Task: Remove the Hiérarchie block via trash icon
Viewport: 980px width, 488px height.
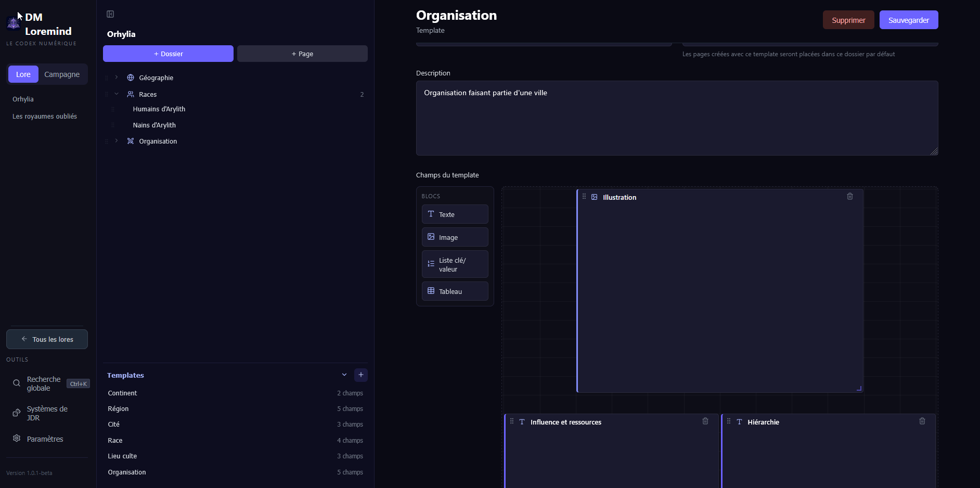Action: point(922,421)
